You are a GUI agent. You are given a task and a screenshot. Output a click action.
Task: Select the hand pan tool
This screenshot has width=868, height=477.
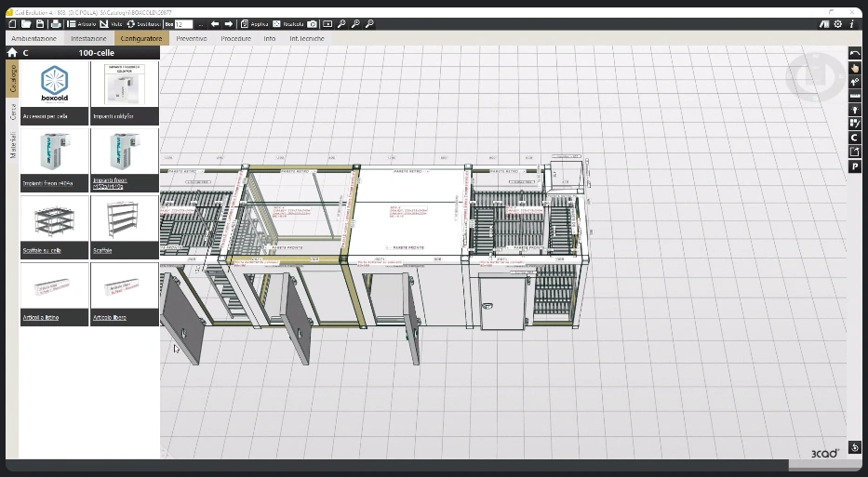click(x=855, y=69)
